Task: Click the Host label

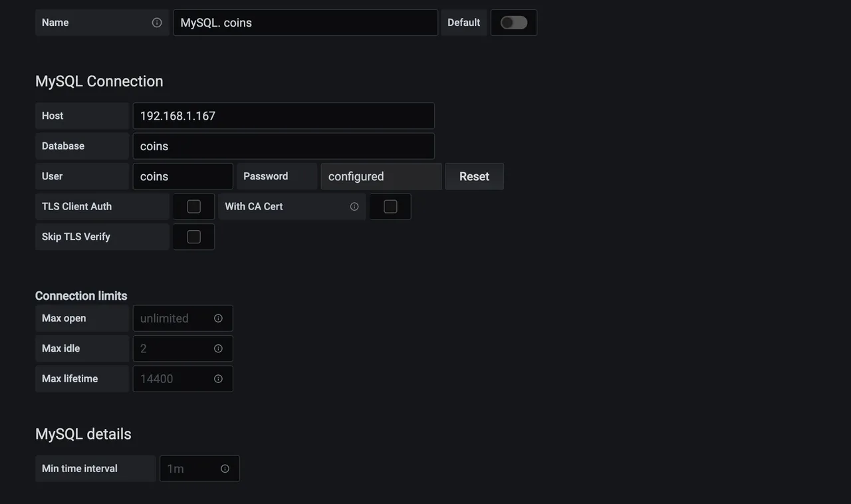Action: click(x=53, y=116)
